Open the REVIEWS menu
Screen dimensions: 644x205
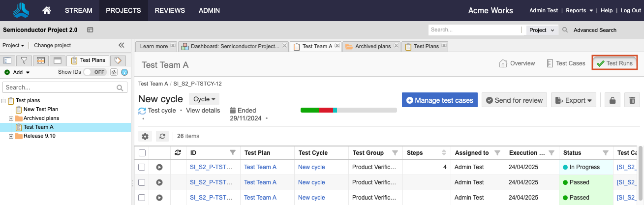[170, 10]
